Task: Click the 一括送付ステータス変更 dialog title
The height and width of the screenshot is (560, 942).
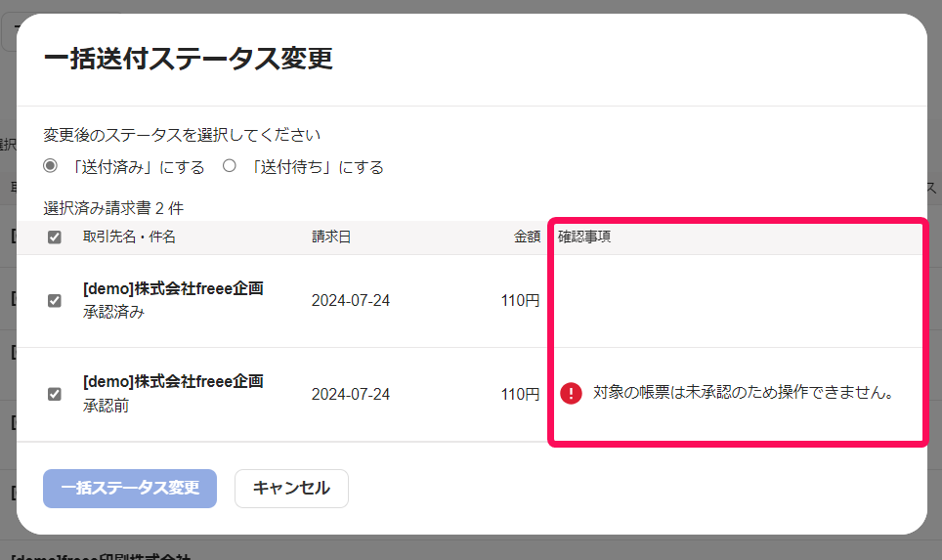Action: 188,59
